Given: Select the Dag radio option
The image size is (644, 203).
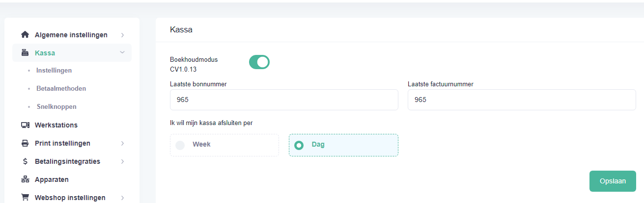Looking at the screenshot, I should click(x=343, y=145).
